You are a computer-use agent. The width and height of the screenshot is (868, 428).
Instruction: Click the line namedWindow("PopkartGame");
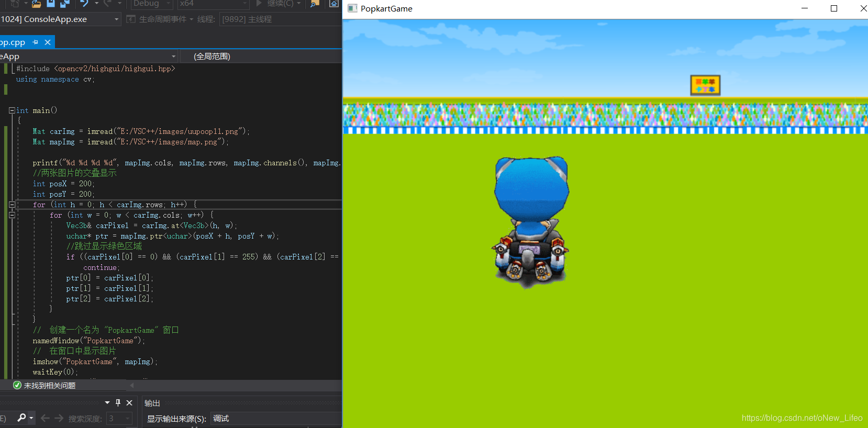tap(89, 341)
